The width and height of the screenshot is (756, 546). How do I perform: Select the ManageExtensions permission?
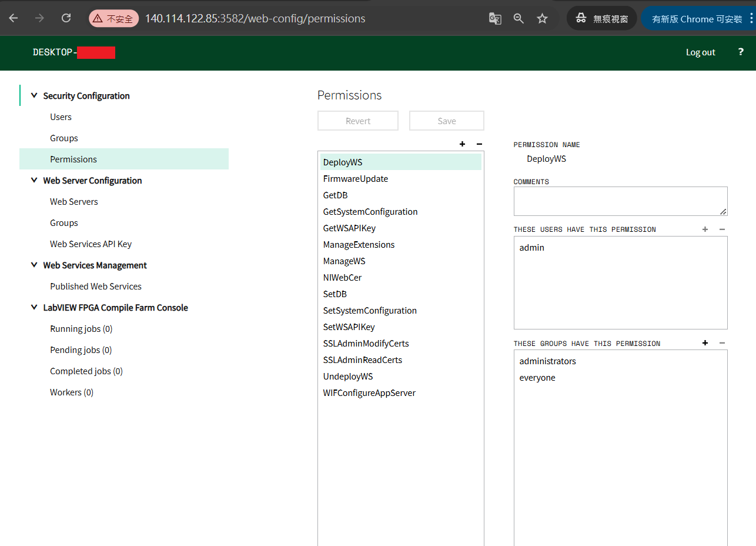pos(401,245)
